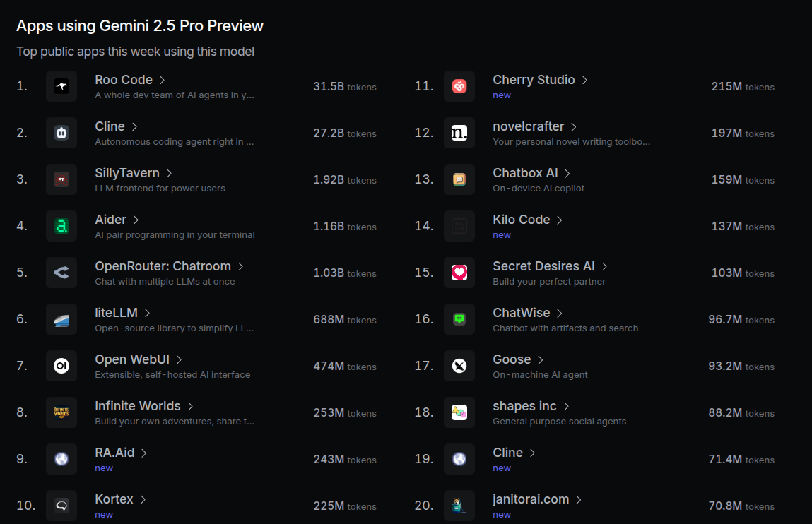Image resolution: width=812 pixels, height=524 pixels.
Task: Click the SillyTavern ST app icon
Action: [x=61, y=179]
